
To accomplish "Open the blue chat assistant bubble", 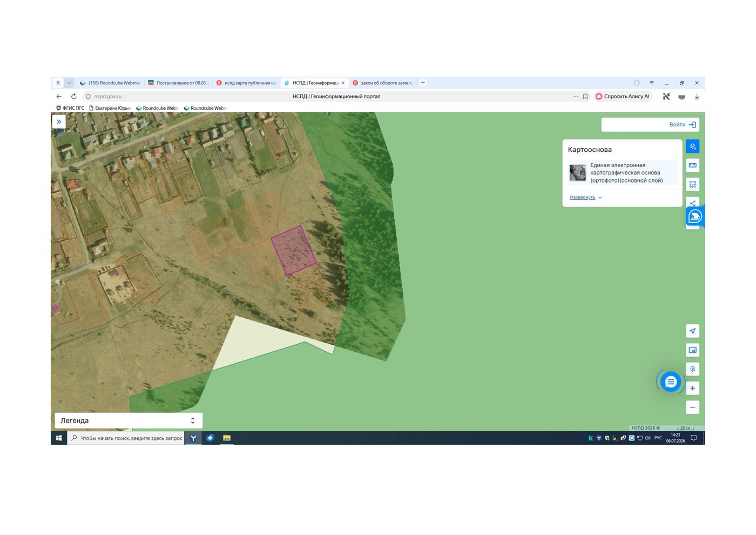I will click(671, 382).
